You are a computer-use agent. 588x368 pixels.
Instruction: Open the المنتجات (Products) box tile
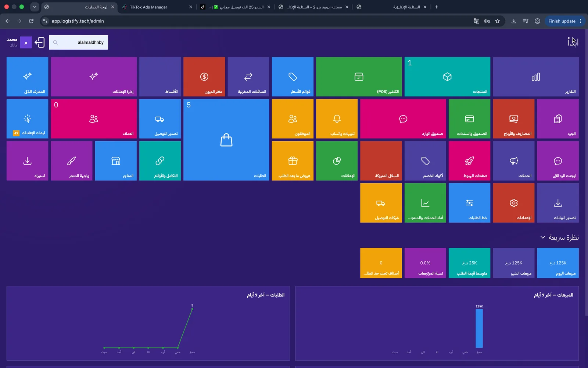pyautogui.click(x=447, y=77)
